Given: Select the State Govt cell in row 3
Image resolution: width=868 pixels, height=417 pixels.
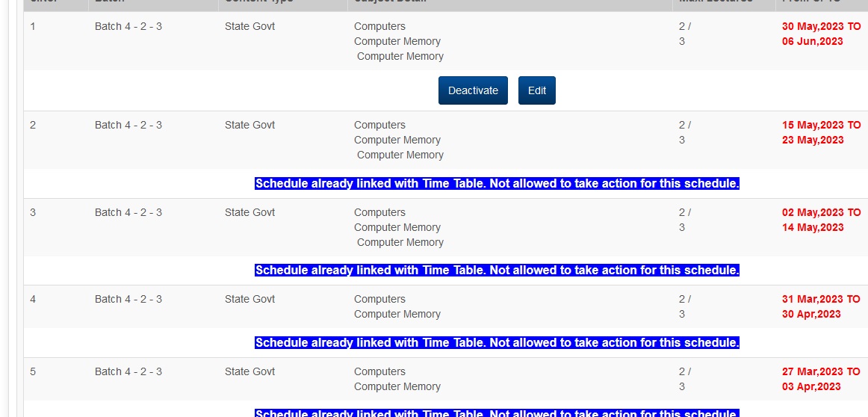Looking at the screenshot, I should tap(249, 213).
